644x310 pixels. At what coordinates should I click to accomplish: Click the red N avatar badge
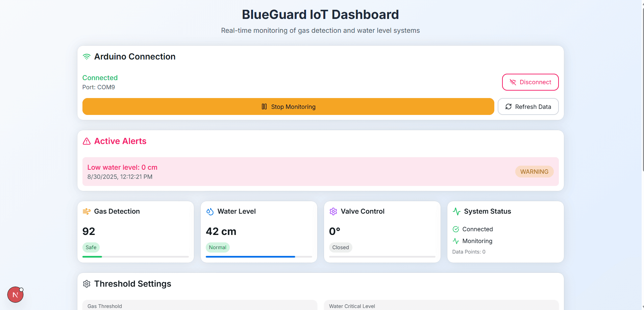point(15,295)
